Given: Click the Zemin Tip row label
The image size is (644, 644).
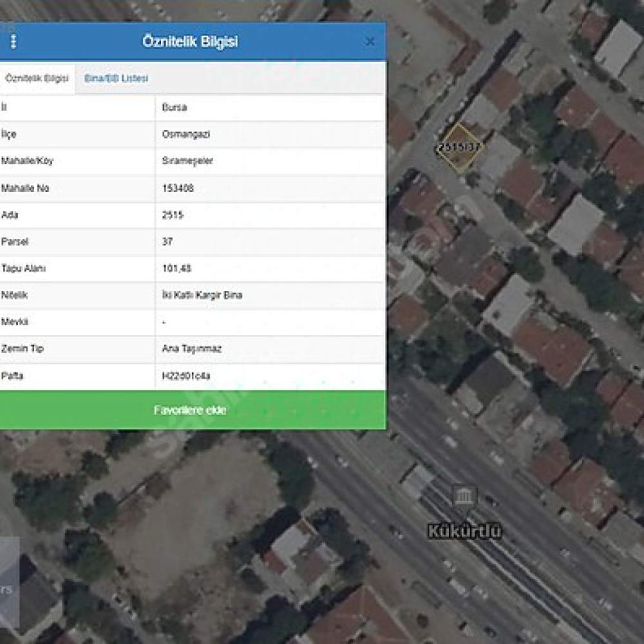Looking at the screenshot, I should tap(22, 348).
